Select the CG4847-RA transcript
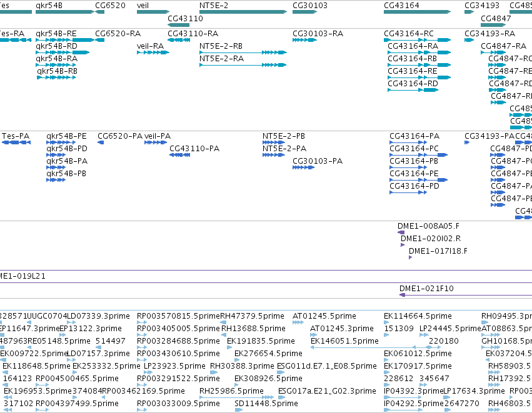 pyautogui.click(x=493, y=52)
